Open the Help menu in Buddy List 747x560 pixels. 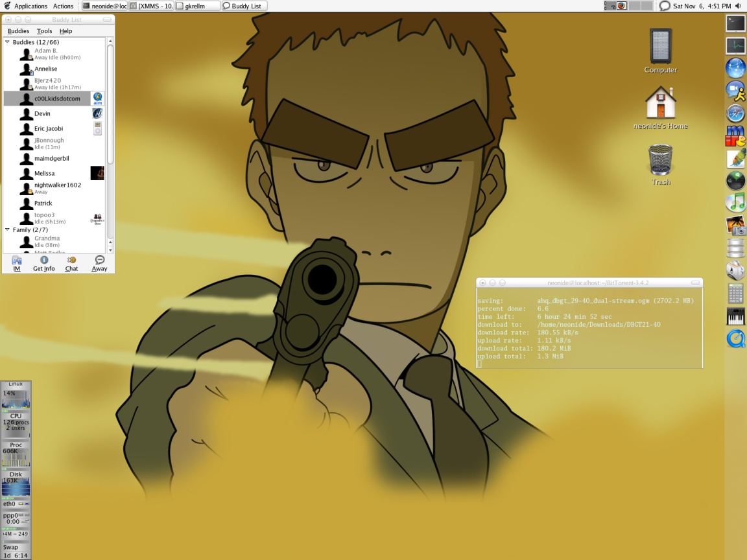(65, 31)
